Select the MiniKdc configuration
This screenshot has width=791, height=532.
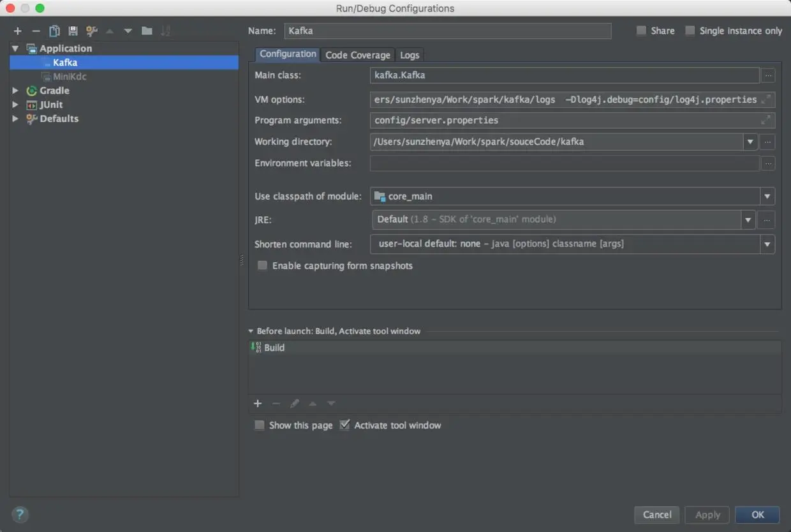click(x=124, y=77)
